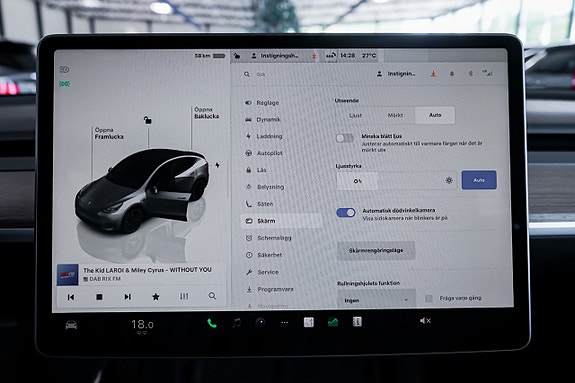Image resolution: width=575 pixels, height=383 pixels.
Task: Open the green Energy chart app
Action: (333, 322)
